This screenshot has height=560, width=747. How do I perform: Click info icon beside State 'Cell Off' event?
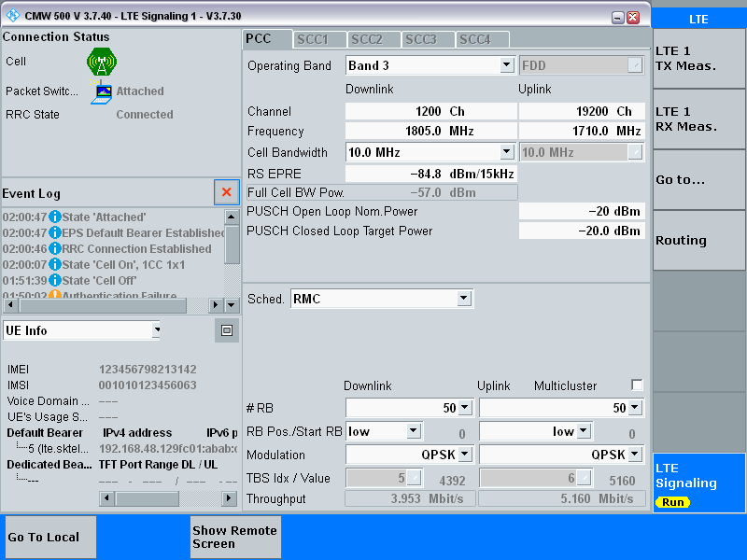pyautogui.click(x=55, y=280)
